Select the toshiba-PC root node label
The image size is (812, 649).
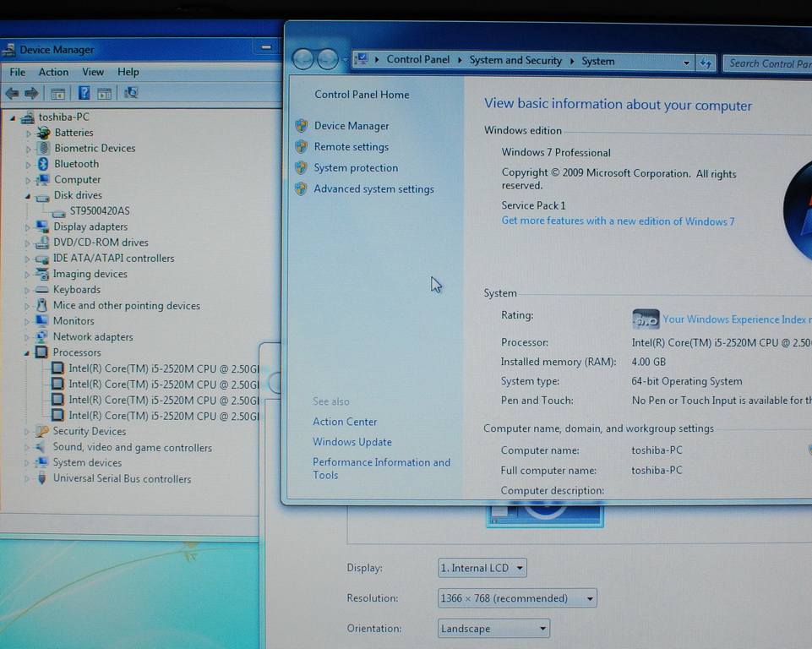click(x=63, y=117)
